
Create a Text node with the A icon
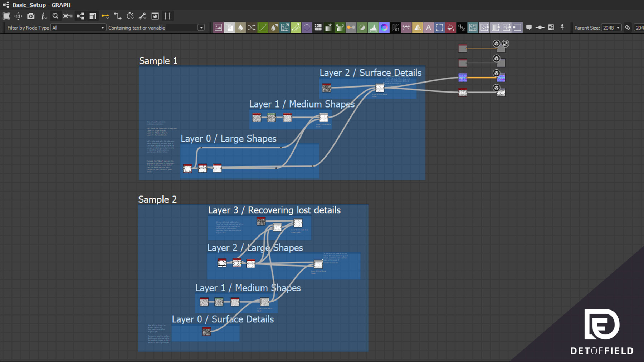tap(429, 28)
